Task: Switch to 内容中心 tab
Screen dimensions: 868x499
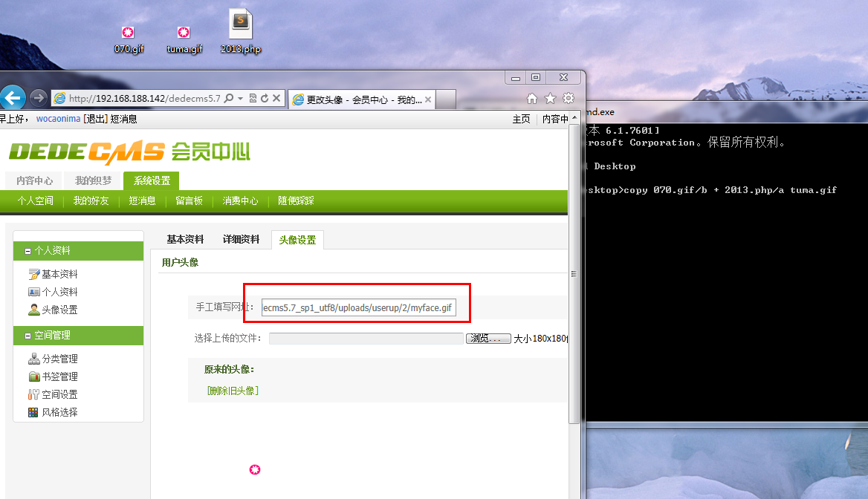Action: tap(34, 180)
